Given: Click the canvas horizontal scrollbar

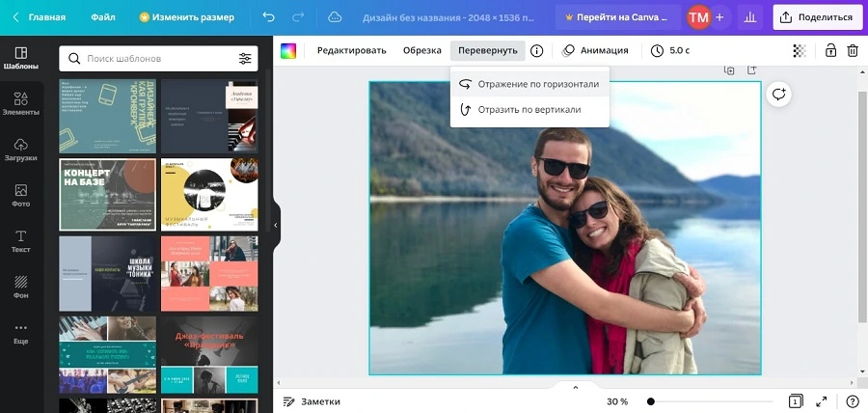Looking at the screenshot, I should click(x=564, y=382).
